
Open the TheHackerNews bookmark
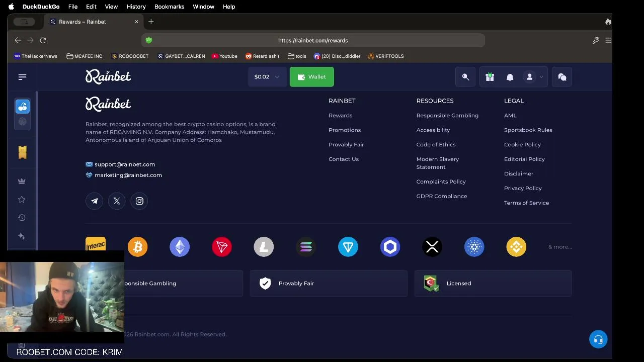[36, 56]
